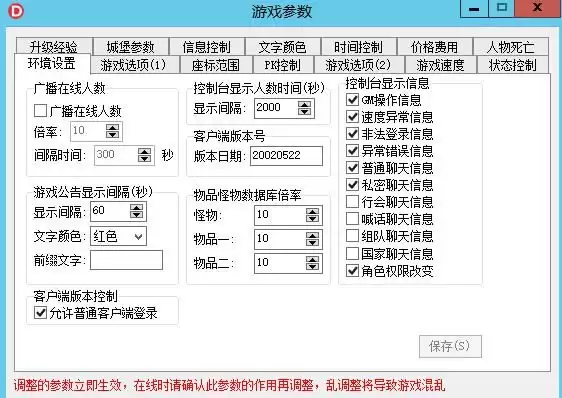Check the 国家聊天信息 checkbox

coord(353,254)
